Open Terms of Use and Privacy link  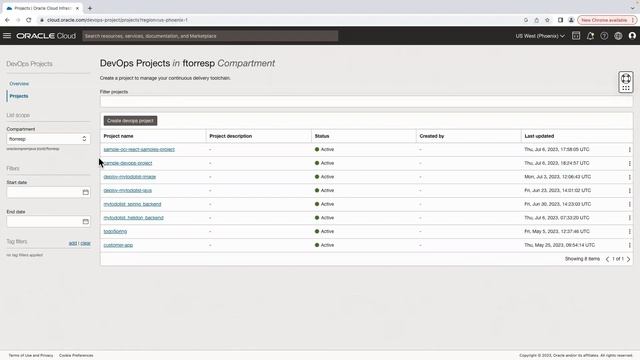[31, 356]
